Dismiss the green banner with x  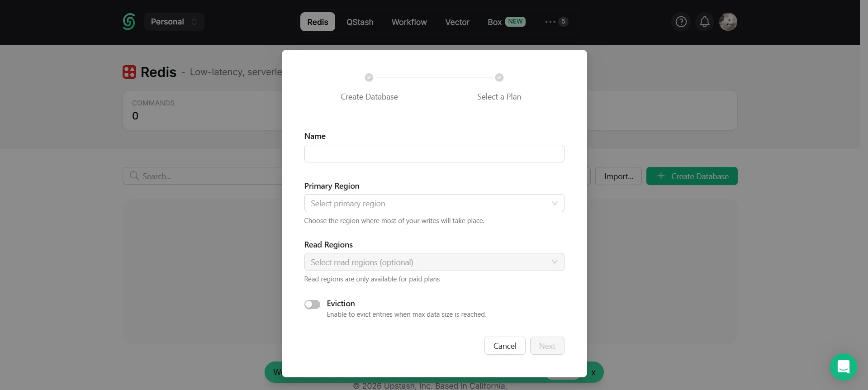tap(593, 373)
